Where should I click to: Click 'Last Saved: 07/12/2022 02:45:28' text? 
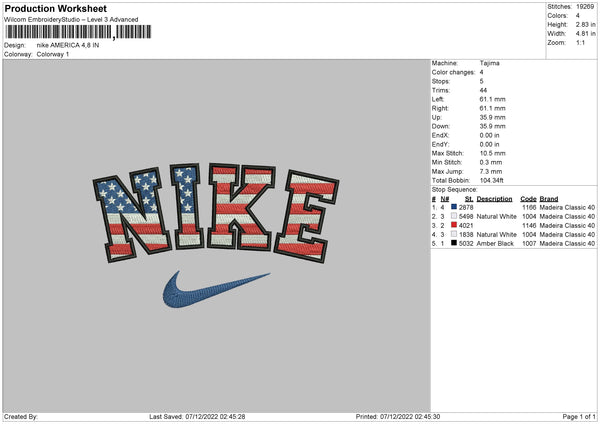[x=197, y=417]
